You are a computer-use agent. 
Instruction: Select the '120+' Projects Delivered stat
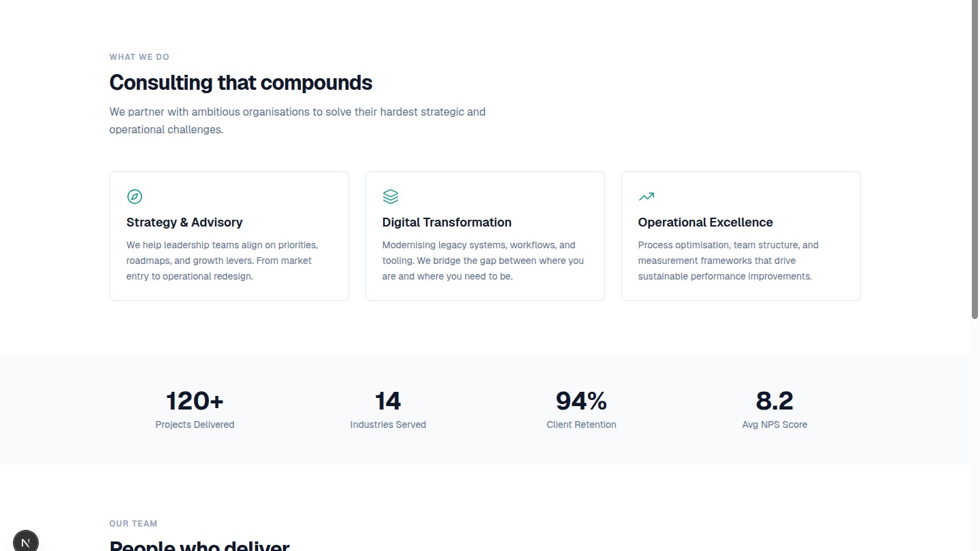point(195,401)
